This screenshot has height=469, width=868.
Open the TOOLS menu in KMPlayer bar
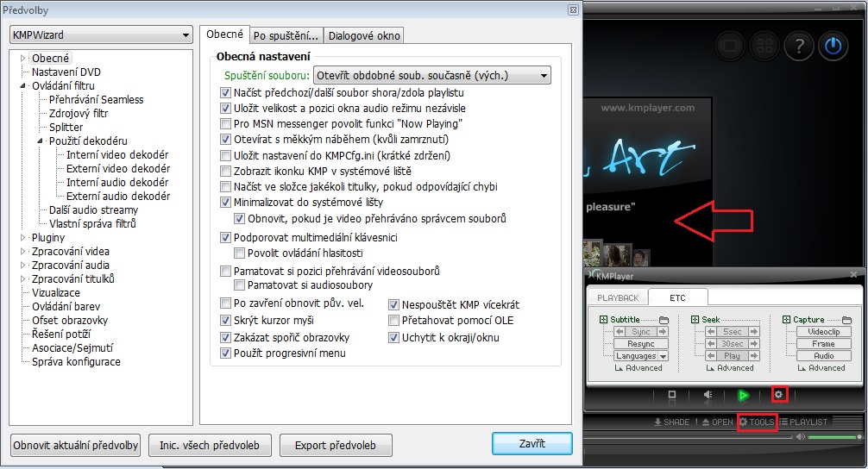pos(757,422)
